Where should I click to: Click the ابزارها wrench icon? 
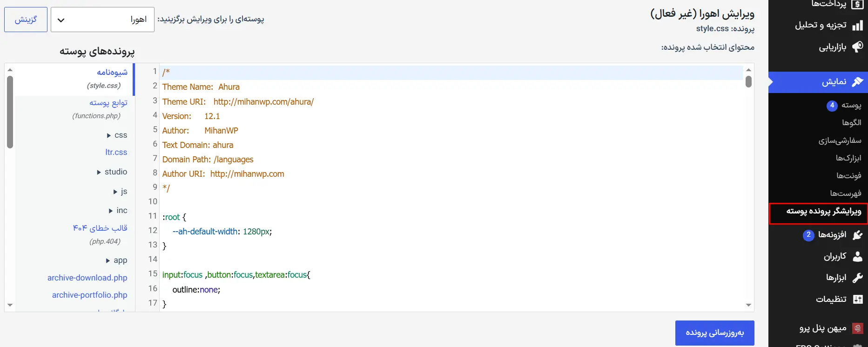[x=857, y=278]
